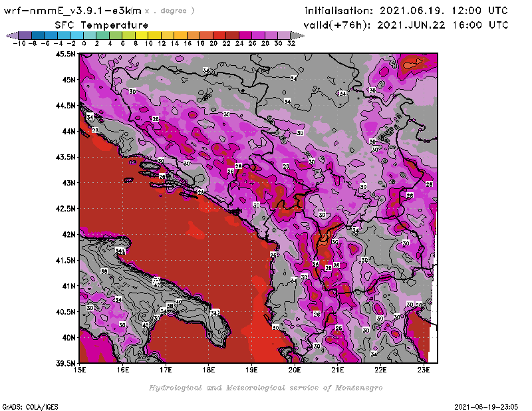Screen dimensions: 532x411
Task: Select the legend swatch between 18 and 20
Action: click(x=206, y=35)
